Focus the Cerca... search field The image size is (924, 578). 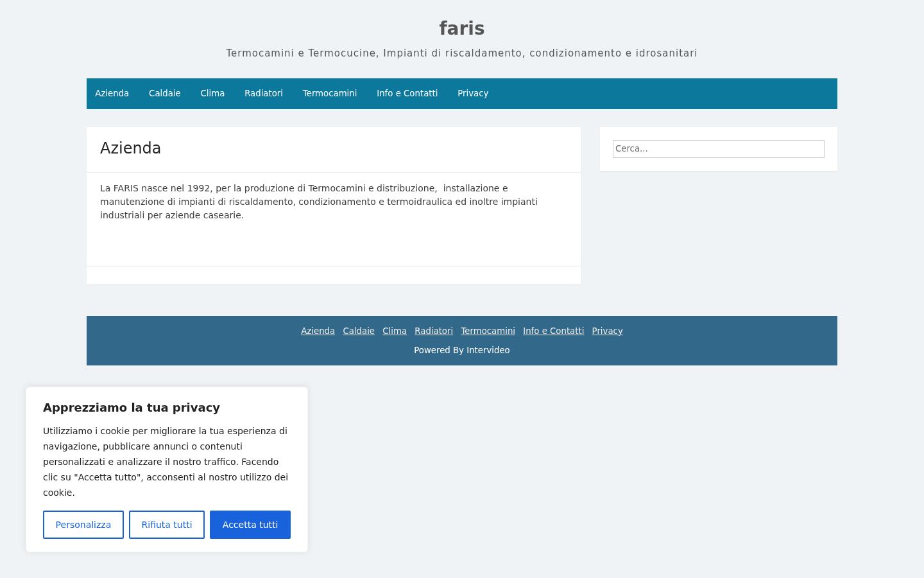(718, 148)
